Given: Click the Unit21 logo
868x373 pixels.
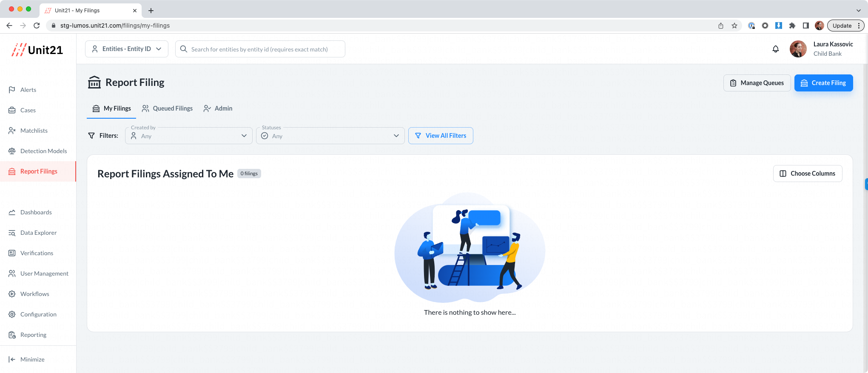Looking at the screenshot, I should (37, 50).
